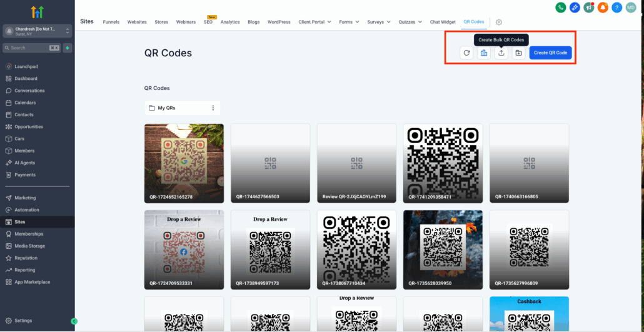
Task: Switch to the Funnels tab
Action: 112,22
